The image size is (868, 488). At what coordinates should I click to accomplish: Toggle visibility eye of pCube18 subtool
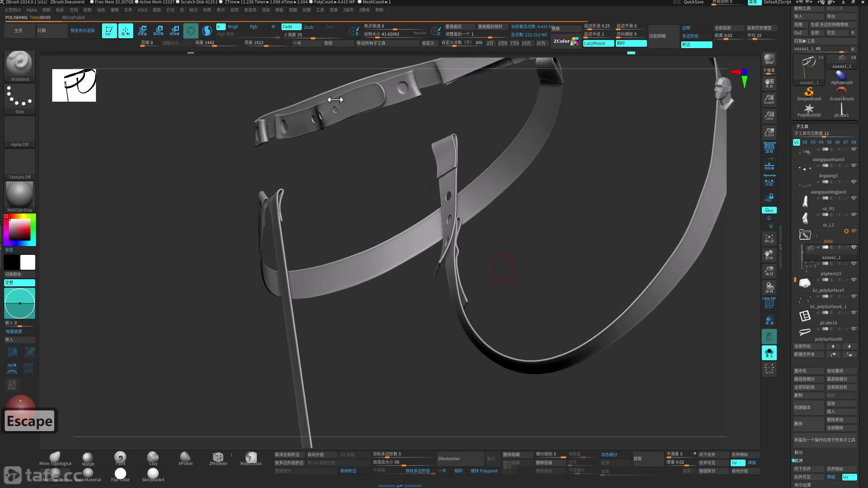tap(854, 312)
